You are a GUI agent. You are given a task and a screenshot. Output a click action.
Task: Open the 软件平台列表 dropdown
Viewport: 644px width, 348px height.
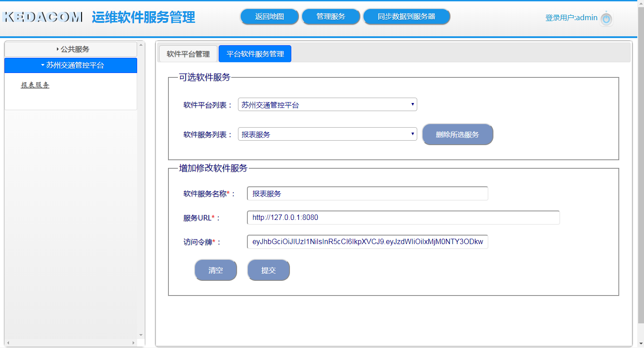(328, 105)
